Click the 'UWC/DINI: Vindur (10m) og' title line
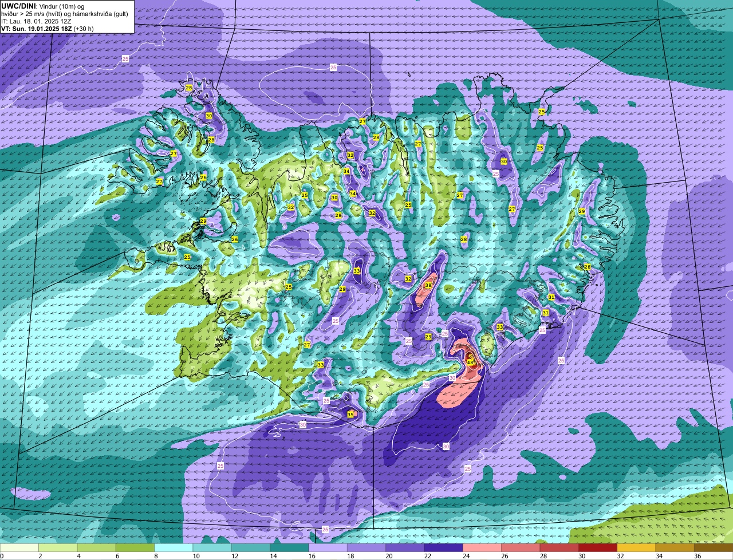This screenshot has height=560, width=733. pyautogui.click(x=42, y=6)
